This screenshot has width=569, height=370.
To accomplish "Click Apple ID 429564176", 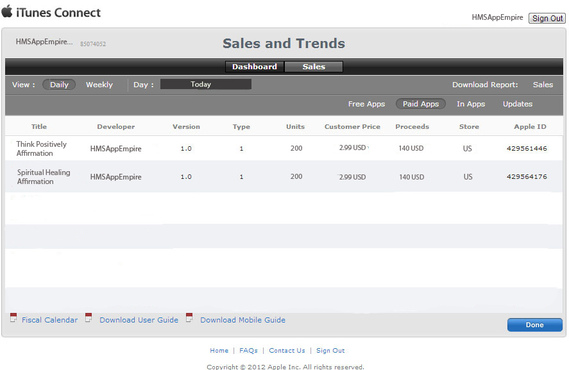I will coord(527,177).
